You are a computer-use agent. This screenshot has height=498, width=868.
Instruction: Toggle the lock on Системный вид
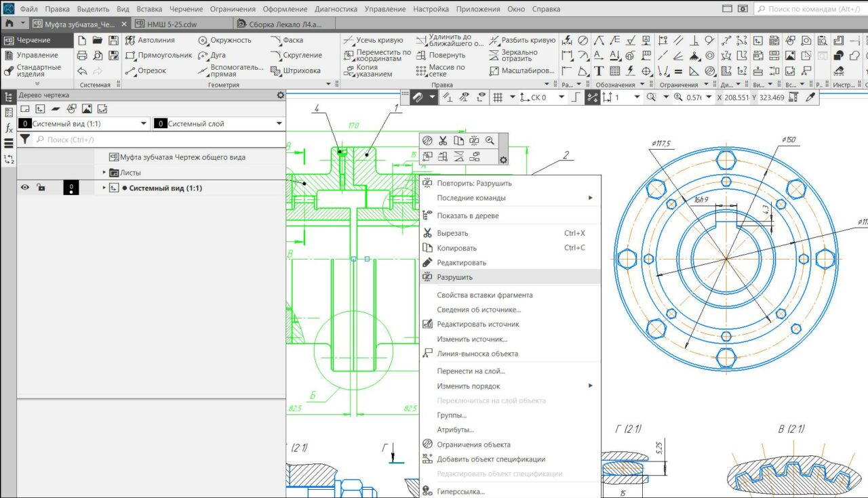(41, 188)
